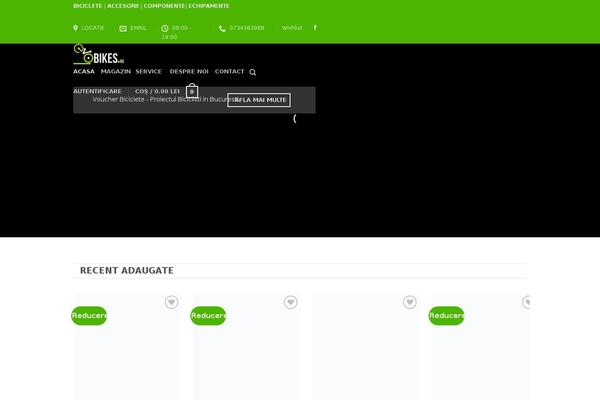Image resolution: width=600 pixels, height=400 pixels.
Task: Open the Wishlist link
Action: coord(292,28)
